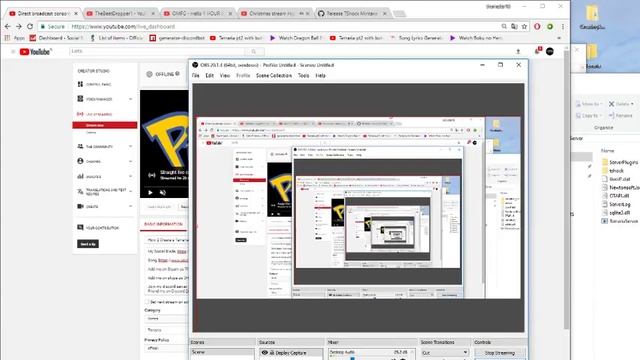Open the OBS Edit menu
This screenshot has width=640, height=360.
[209, 76]
